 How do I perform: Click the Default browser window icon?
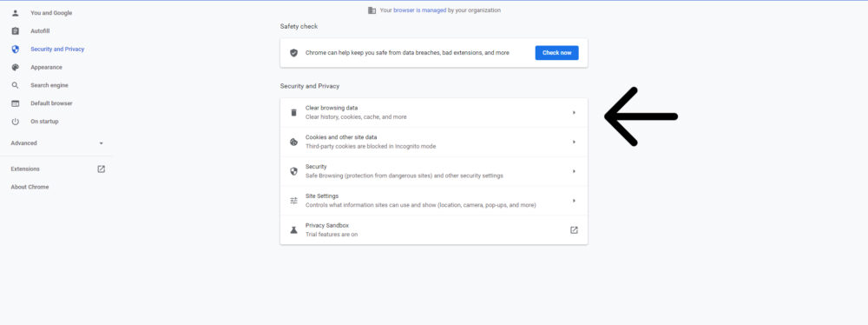[x=16, y=103]
